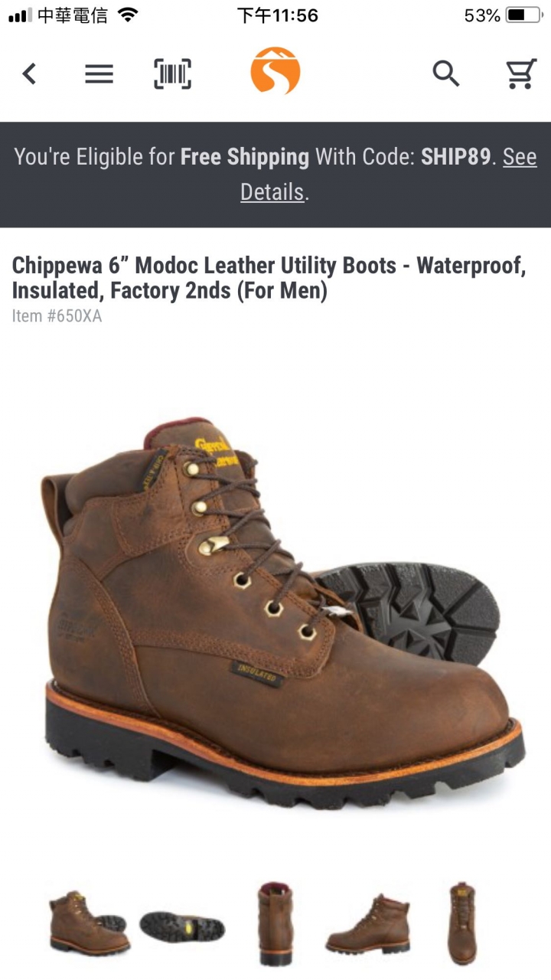Open the hamburger menu

point(99,73)
